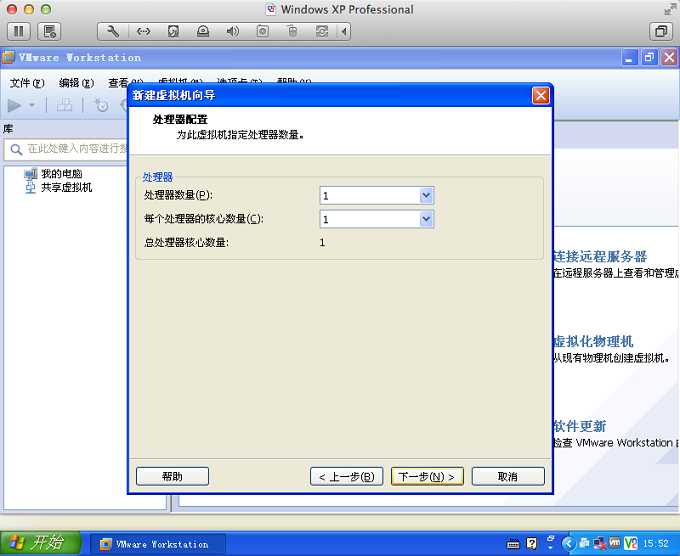Click the camera device icon in VM toolbar
Viewport: 680px width, 556px height.
262,31
